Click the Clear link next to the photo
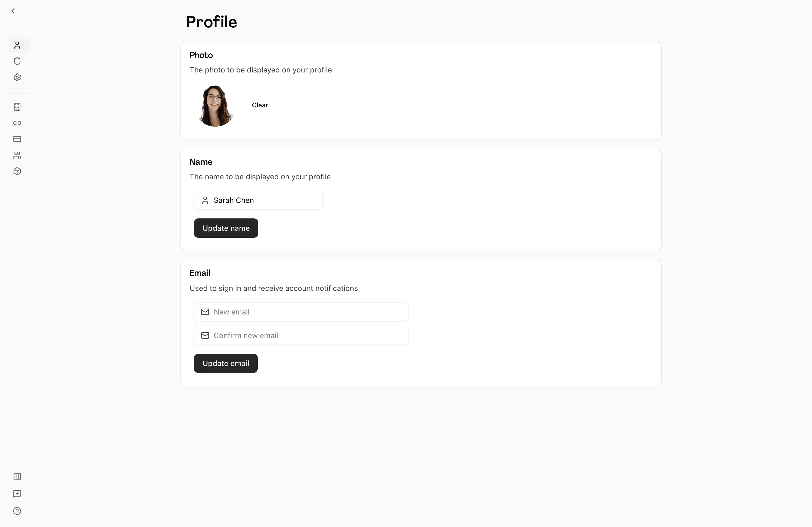This screenshot has width=812, height=527. click(260, 105)
